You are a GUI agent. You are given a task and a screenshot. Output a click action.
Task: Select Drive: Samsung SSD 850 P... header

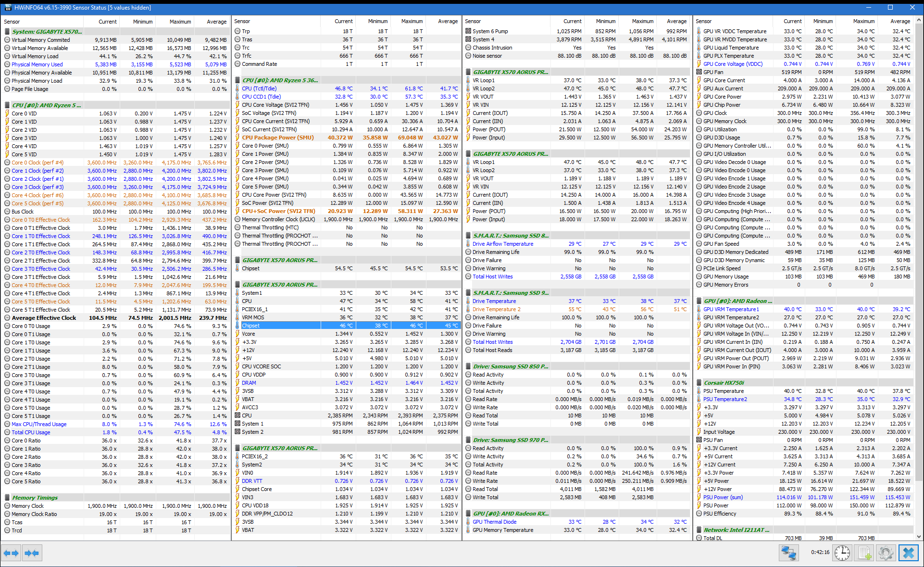pos(577,366)
